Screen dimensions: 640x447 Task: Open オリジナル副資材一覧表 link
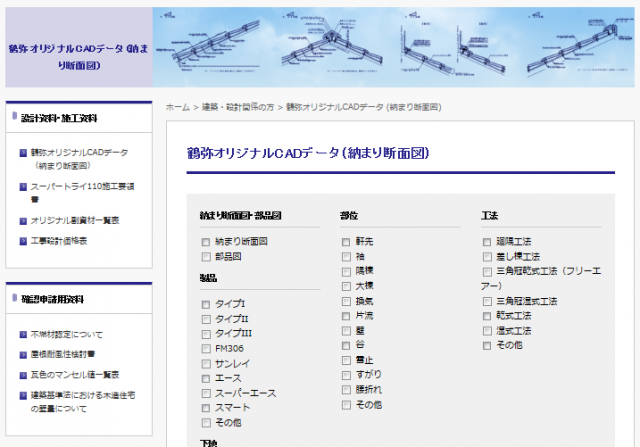75,220
